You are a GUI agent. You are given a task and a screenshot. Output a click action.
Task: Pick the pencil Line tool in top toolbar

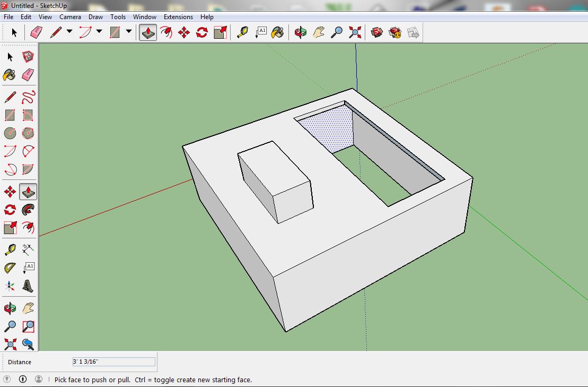pos(56,32)
